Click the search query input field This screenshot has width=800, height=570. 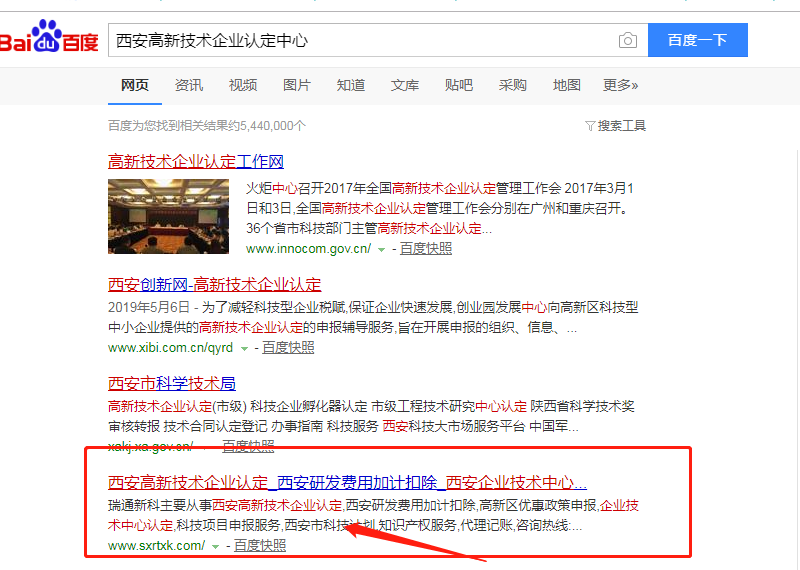click(x=360, y=41)
